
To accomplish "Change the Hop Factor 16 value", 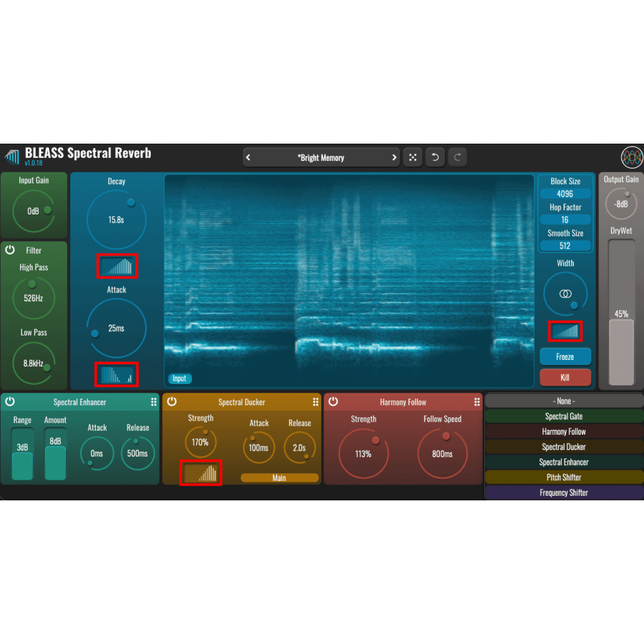I will coord(565,220).
